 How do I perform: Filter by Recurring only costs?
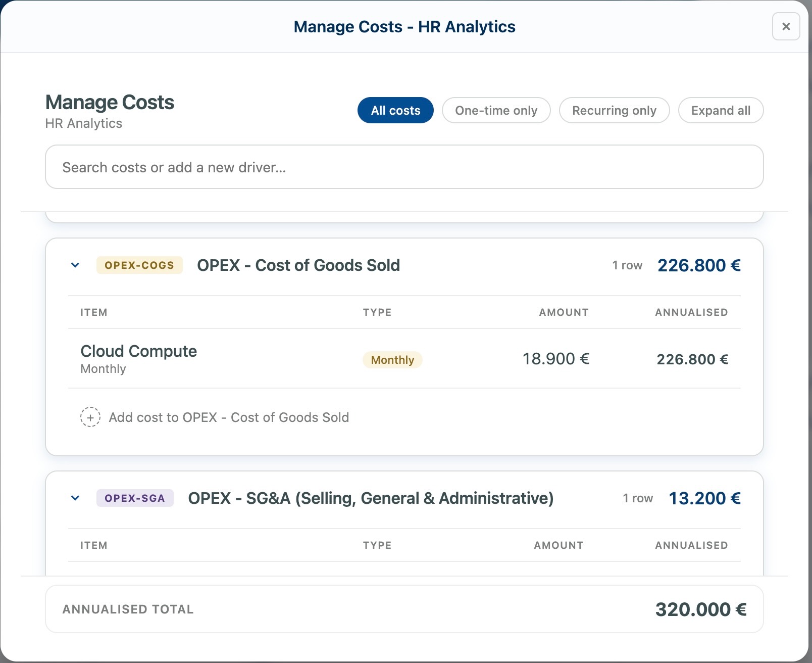point(614,110)
